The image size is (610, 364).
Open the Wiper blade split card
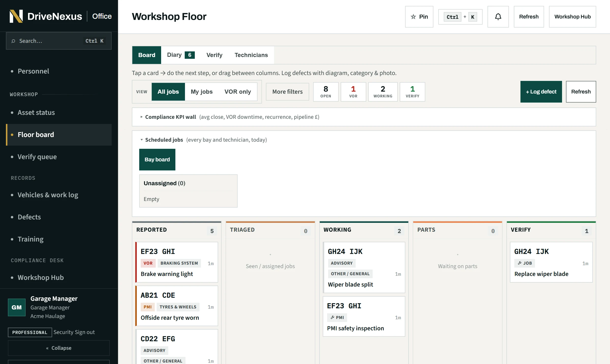(x=364, y=268)
